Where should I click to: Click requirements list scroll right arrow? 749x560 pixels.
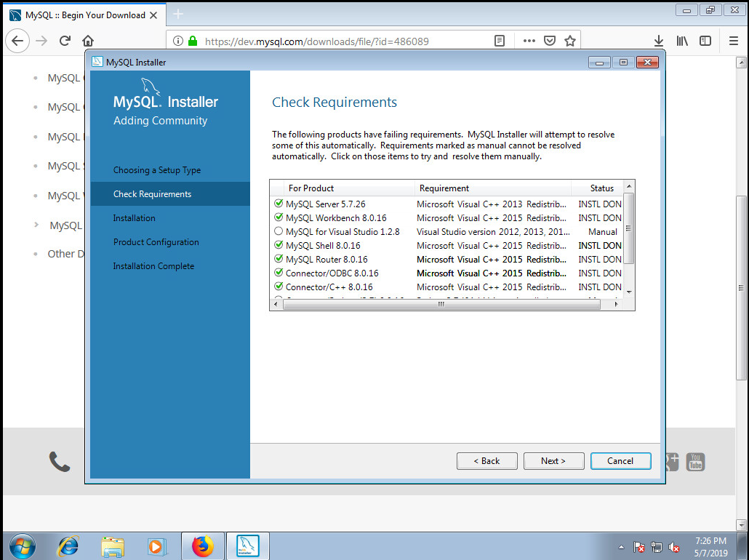pyautogui.click(x=616, y=304)
